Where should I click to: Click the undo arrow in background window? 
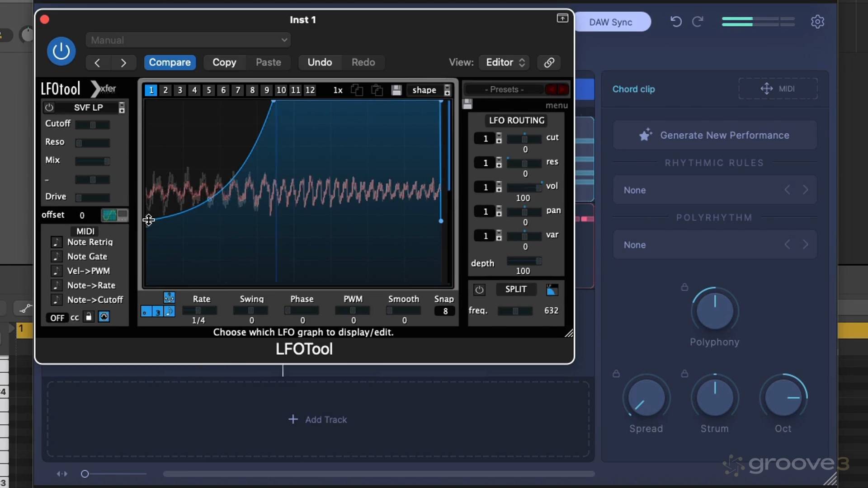tap(676, 22)
